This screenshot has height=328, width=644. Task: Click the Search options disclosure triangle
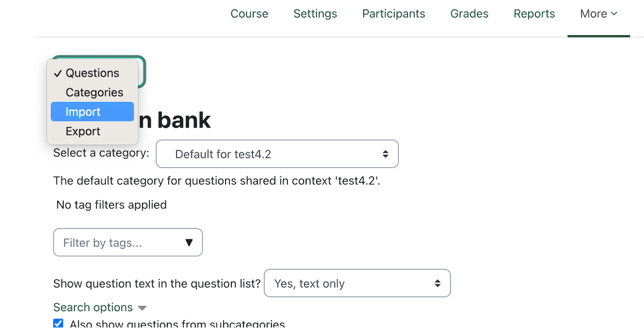142,307
